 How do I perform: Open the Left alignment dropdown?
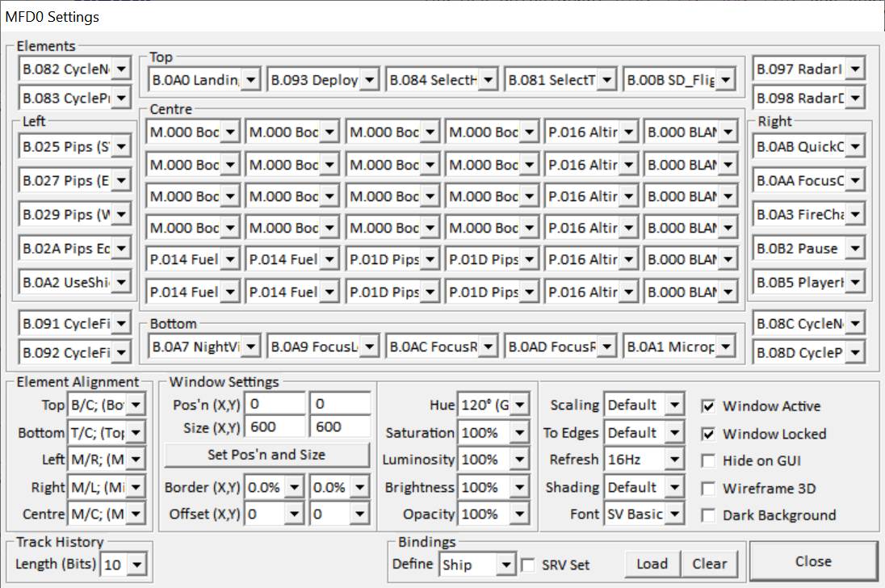click(106, 460)
